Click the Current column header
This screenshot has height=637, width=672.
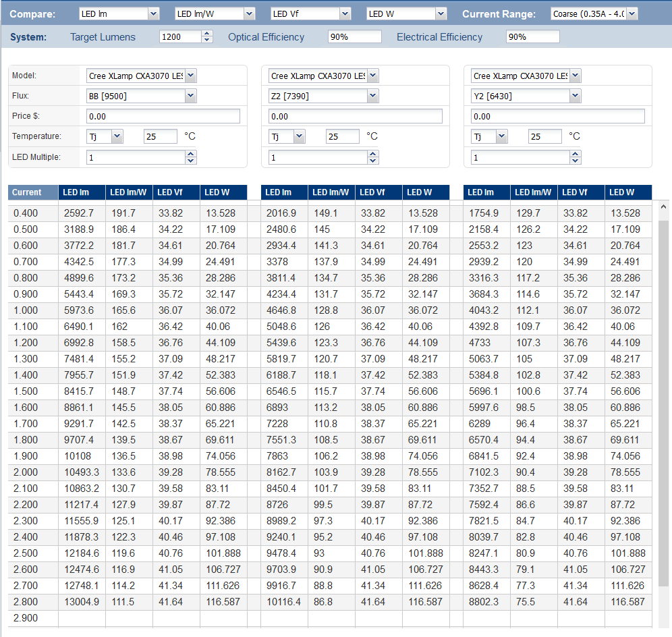pos(33,192)
